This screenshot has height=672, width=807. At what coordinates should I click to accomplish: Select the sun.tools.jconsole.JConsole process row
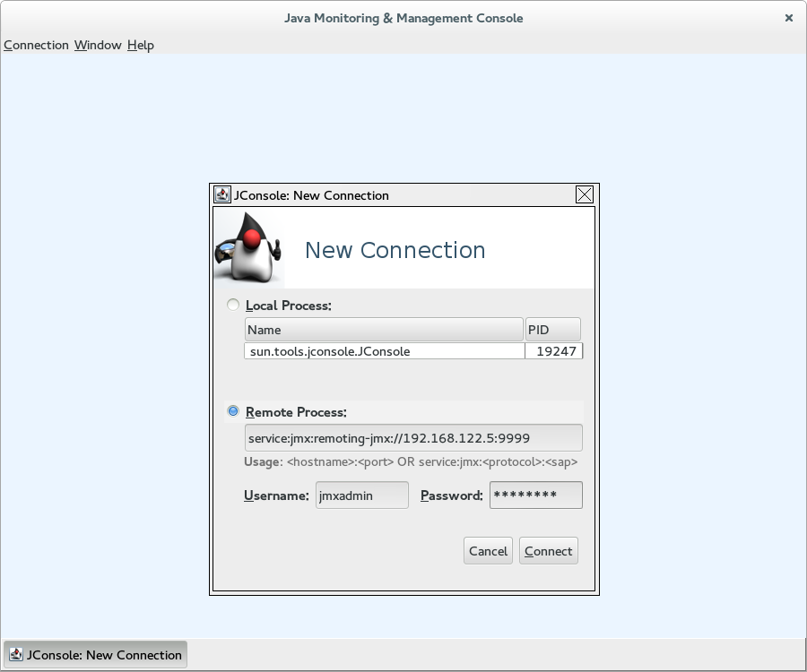(x=384, y=351)
